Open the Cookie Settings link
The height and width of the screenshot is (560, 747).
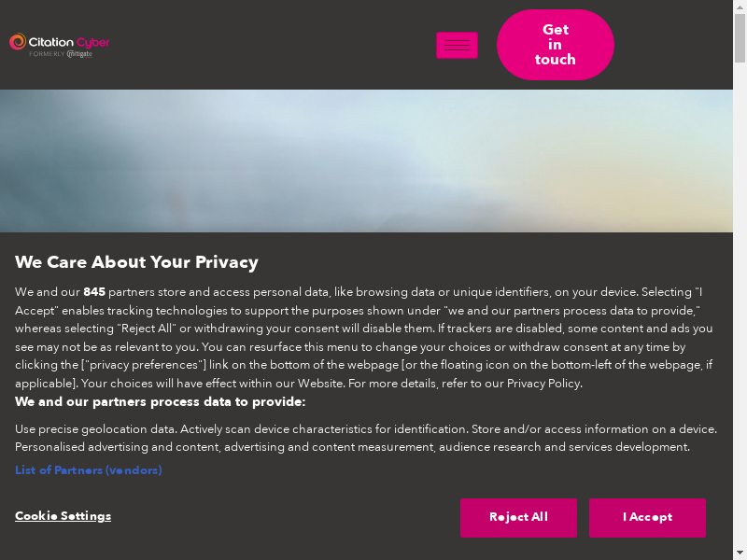tap(63, 516)
